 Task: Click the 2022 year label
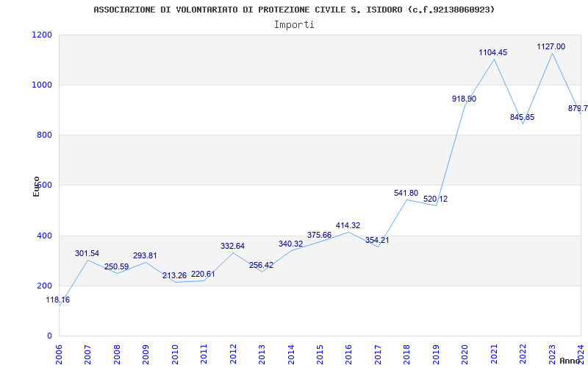(523, 355)
